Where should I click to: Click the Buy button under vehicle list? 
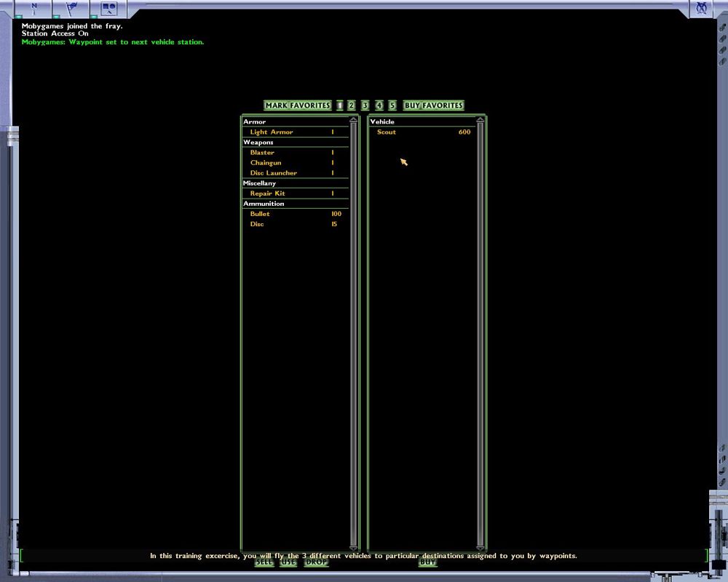click(x=428, y=562)
